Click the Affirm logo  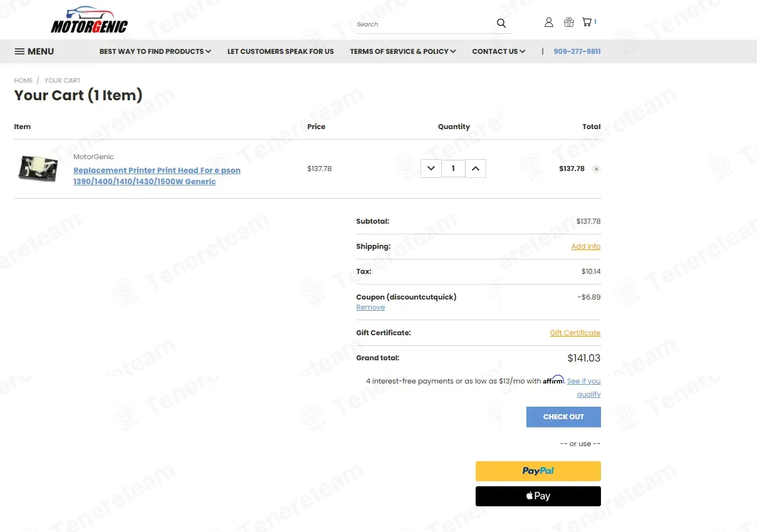coord(553,380)
